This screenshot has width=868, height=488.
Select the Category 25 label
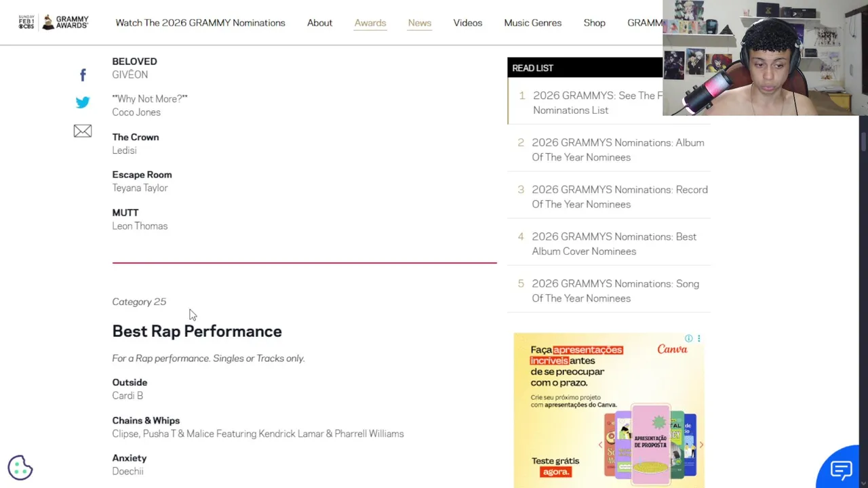pyautogui.click(x=139, y=302)
